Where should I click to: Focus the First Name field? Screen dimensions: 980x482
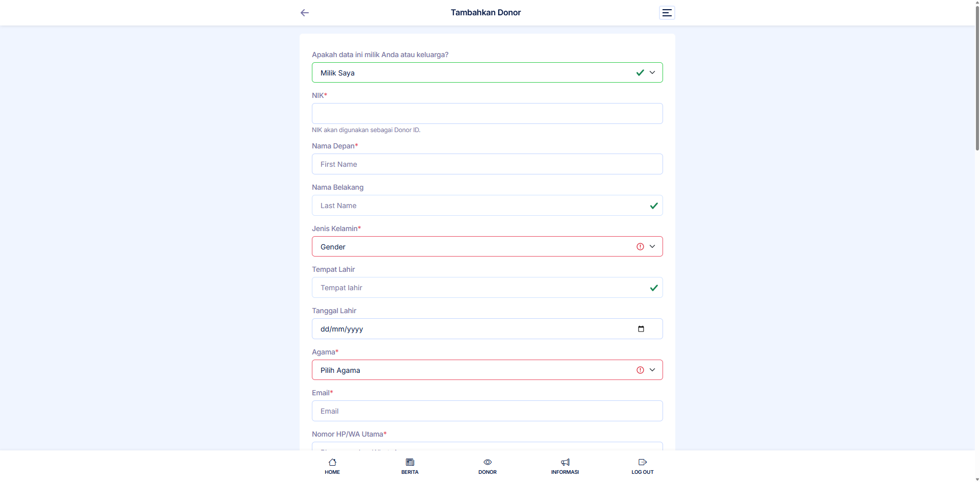[487, 164]
